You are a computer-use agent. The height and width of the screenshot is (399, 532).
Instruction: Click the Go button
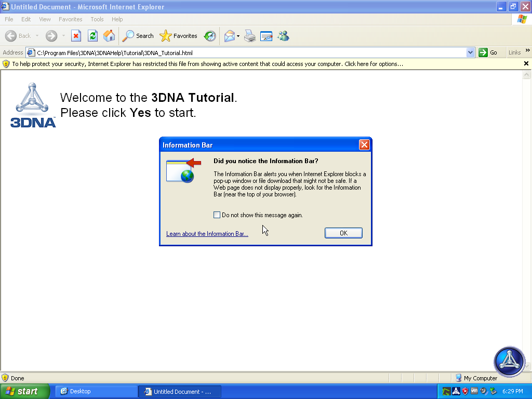tap(488, 52)
